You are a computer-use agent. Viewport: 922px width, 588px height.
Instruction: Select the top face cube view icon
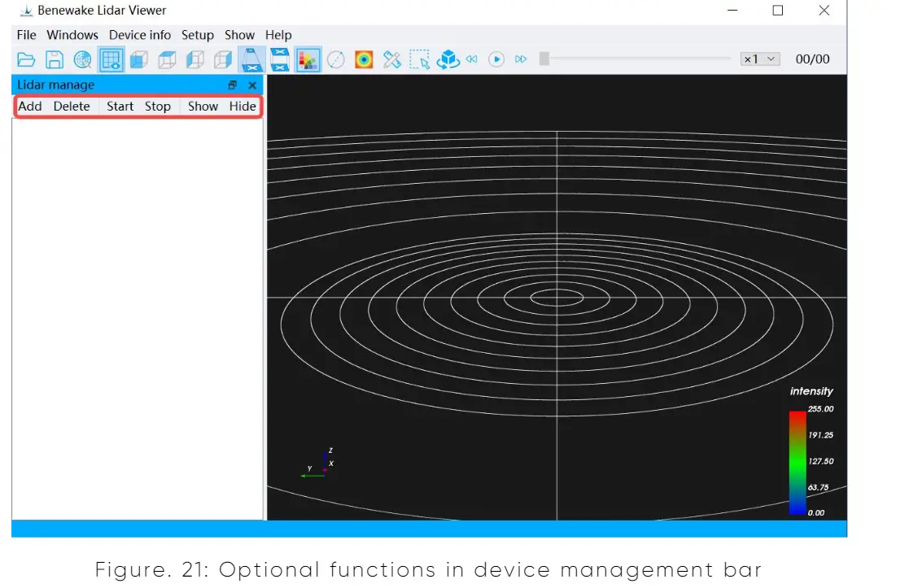pos(167,59)
